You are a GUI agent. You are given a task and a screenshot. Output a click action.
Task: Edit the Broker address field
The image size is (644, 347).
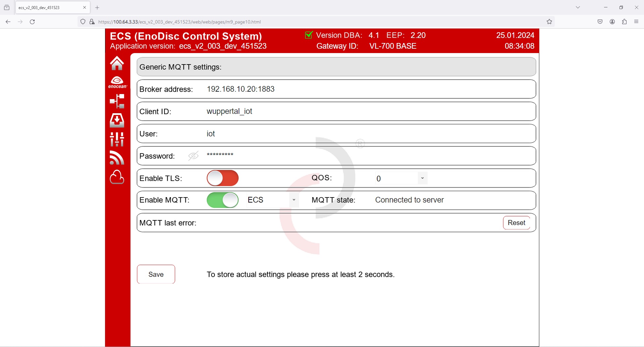pyautogui.click(x=336, y=89)
